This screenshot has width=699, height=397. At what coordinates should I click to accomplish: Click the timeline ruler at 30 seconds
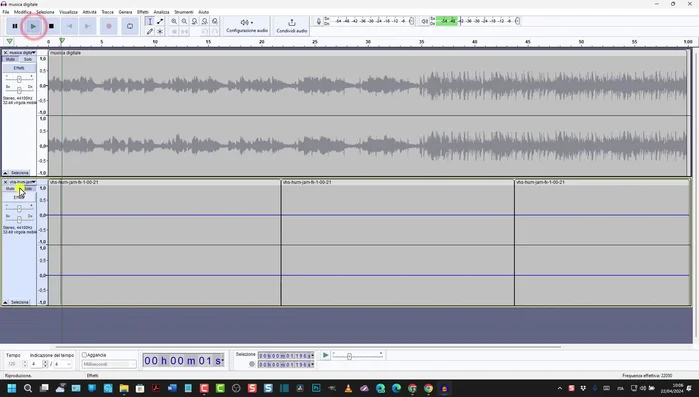(x=368, y=42)
